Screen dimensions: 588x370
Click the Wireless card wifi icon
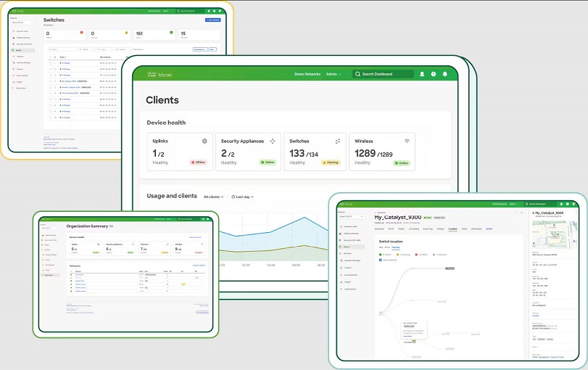[x=407, y=141]
